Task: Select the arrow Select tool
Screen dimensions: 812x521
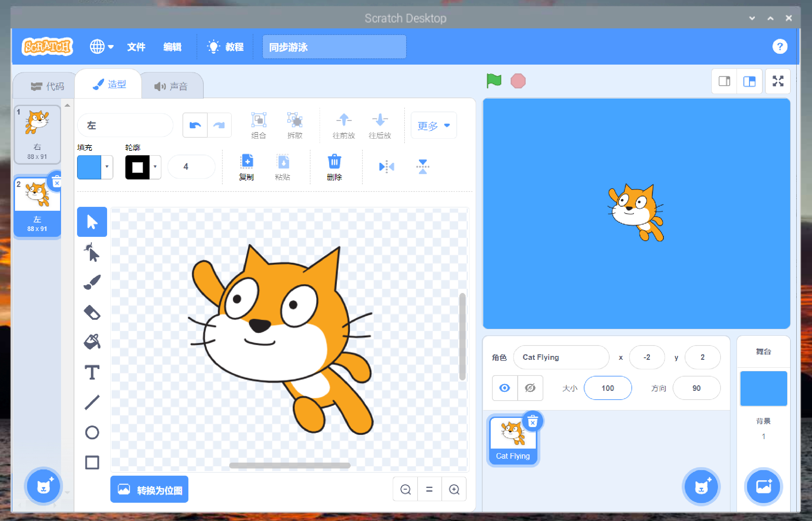Action: click(92, 222)
